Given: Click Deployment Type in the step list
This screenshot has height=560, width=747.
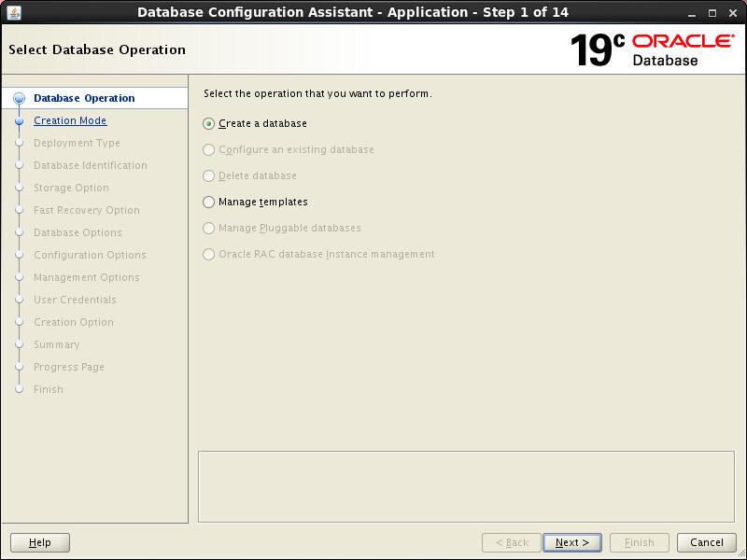Looking at the screenshot, I should [x=77, y=143].
